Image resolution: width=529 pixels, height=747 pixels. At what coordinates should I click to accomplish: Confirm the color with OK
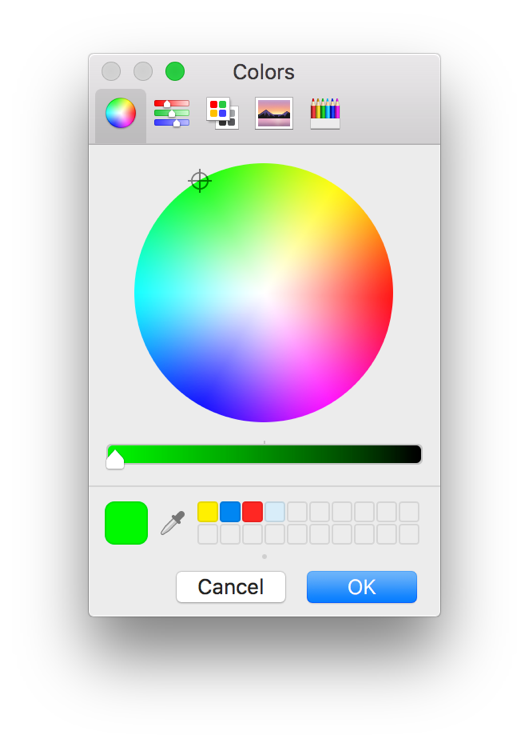pyautogui.click(x=362, y=587)
